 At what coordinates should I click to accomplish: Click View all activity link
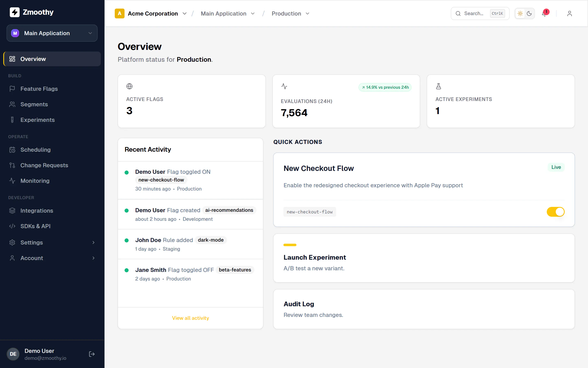pos(190,318)
